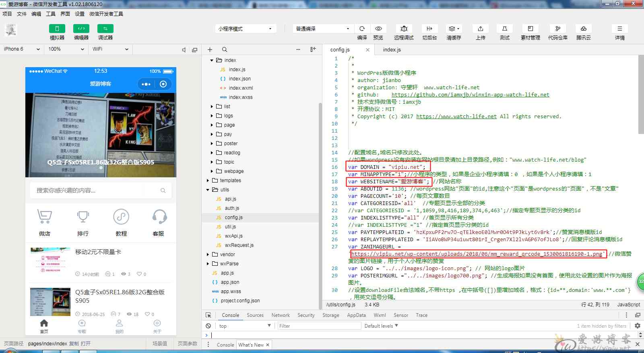The height and width of the screenshot is (353, 644).
Task: Click the compile (编译) refresh icon
Action: (x=362, y=29)
